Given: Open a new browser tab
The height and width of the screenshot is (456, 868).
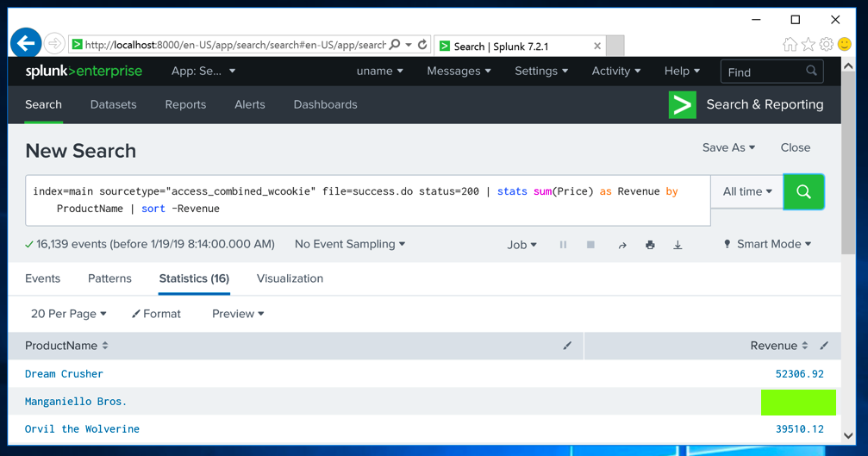Looking at the screenshot, I should pyautogui.click(x=615, y=46).
